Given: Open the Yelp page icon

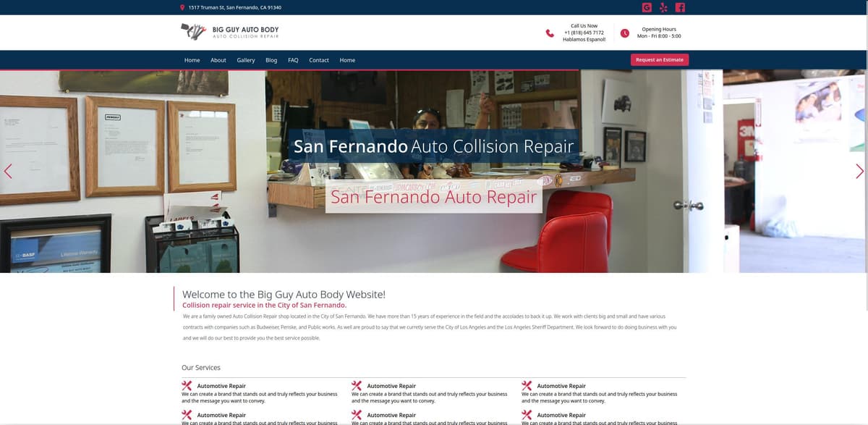Looking at the screenshot, I should coord(663,7).
